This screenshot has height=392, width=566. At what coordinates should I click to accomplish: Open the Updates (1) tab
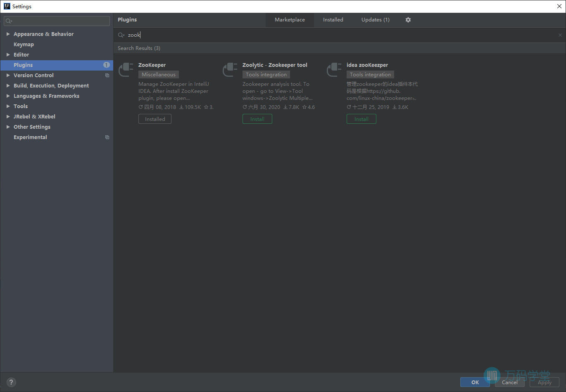[x=375, y=20]
